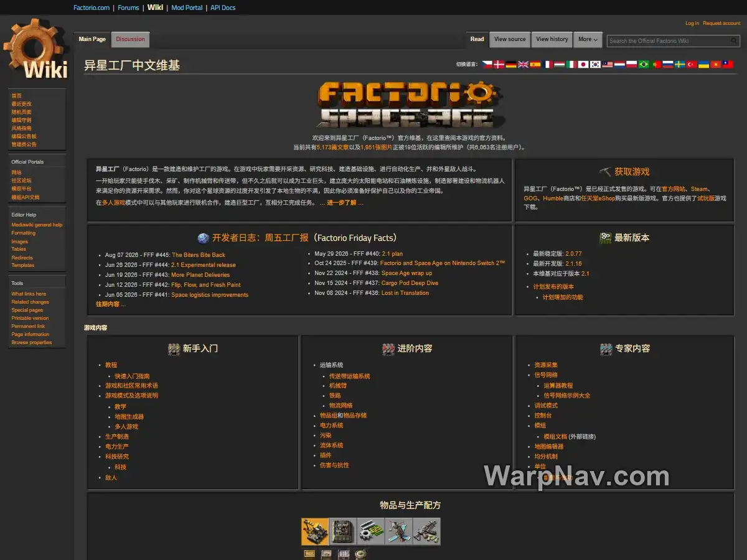Choose the Vietnamese flag language
Screen dimensions: 747x560
(x=716, y=64)
